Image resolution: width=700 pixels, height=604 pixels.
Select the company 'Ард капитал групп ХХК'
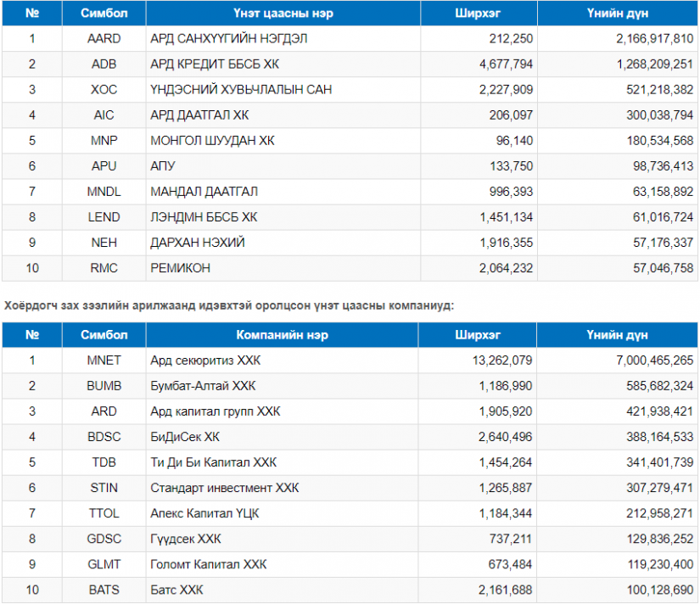[x=216, y=411]
